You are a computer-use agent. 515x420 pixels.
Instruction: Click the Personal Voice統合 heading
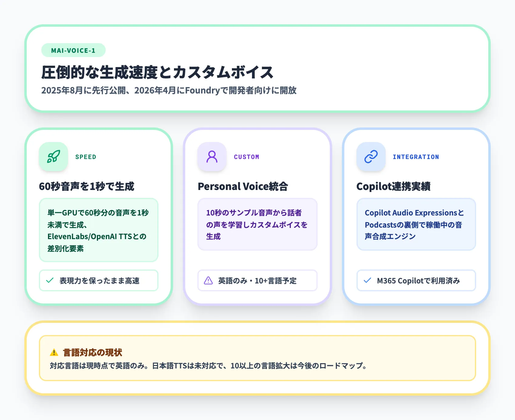[x=243, y=186]
